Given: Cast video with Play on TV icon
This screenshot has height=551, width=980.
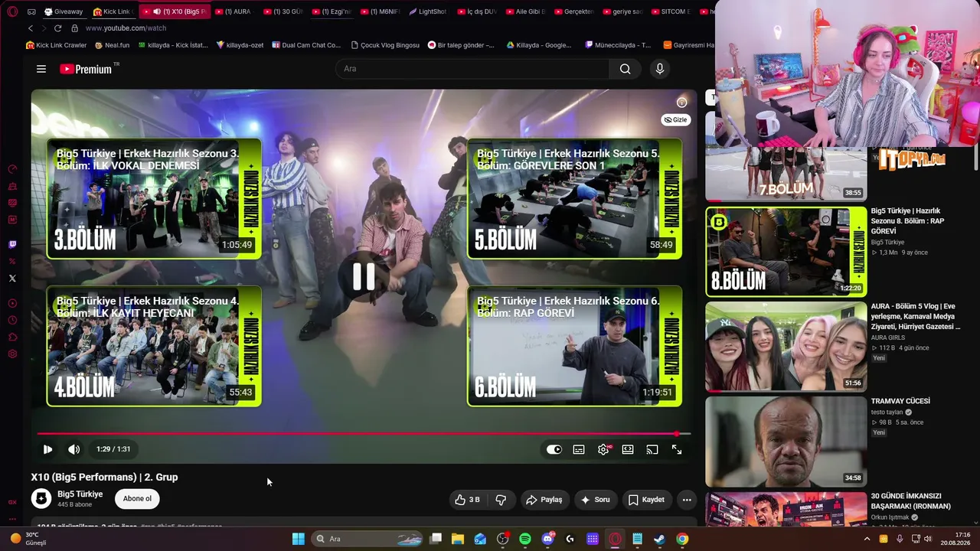Looking at the screenshot, I should (652, 449).
